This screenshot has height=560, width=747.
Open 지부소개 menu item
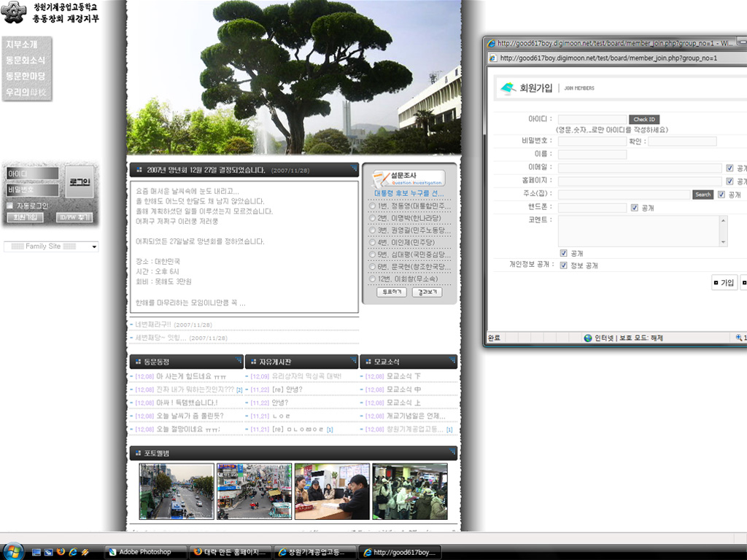click(x=21, y=44)
